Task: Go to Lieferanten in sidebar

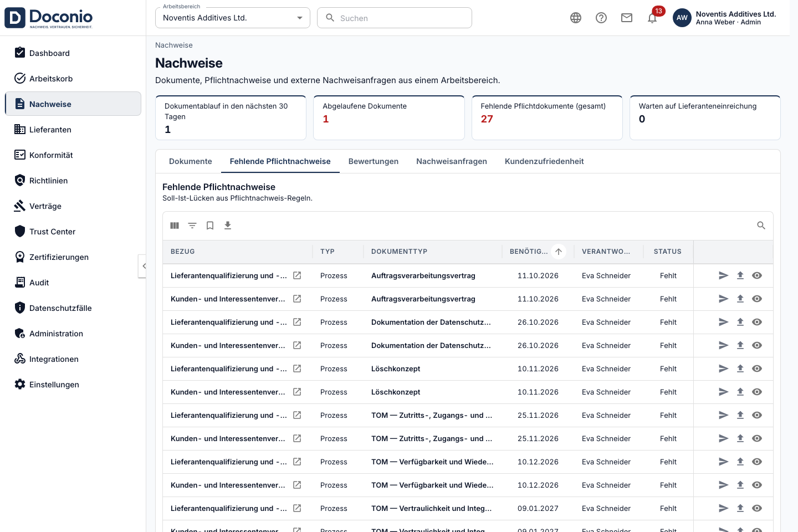Action: 73,130
